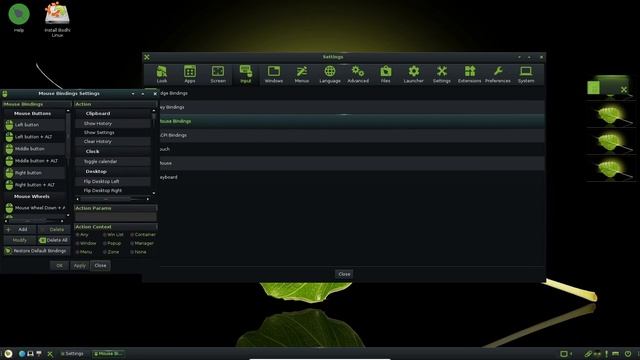The height and width of the screenshot is (360, 640).
Task: Open the Language globe category
Action: (x=330, y=74)
